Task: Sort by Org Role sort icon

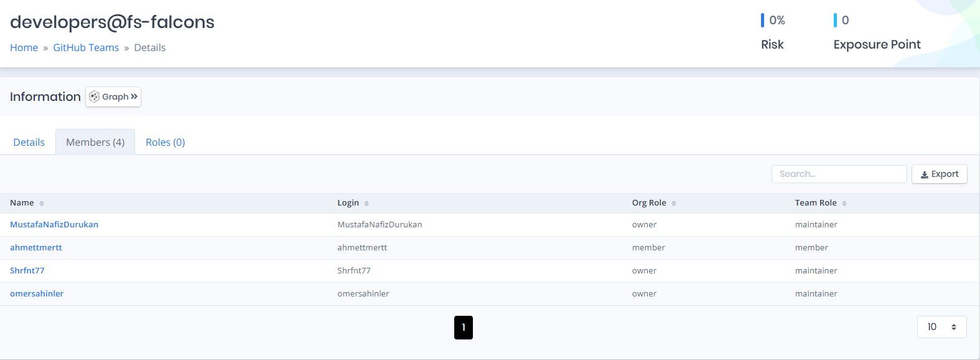Action: tap(674, 204)
